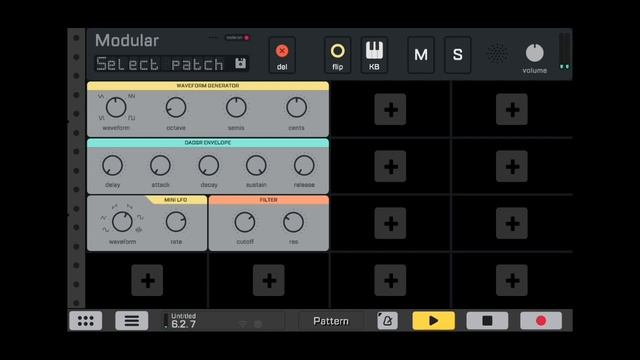
Task: Save patch using the floppy disk icon
Action: (240, 63)
